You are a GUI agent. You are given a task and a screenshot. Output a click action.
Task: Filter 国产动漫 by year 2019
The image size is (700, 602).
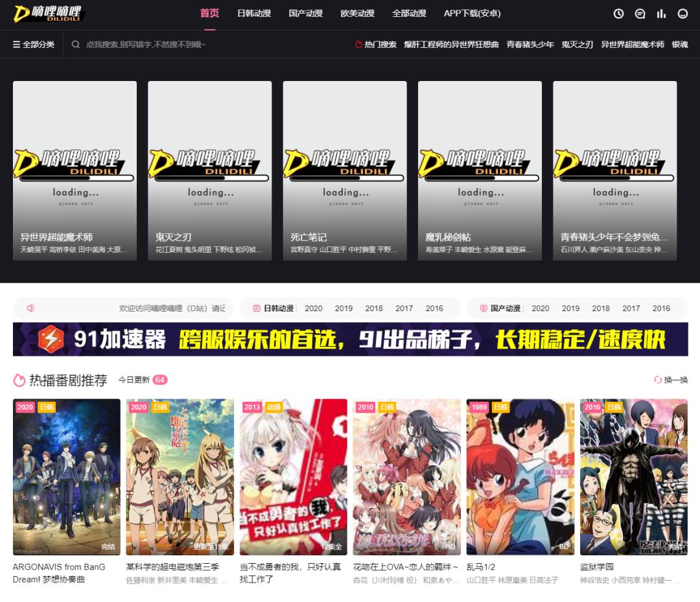click(570, 308)
